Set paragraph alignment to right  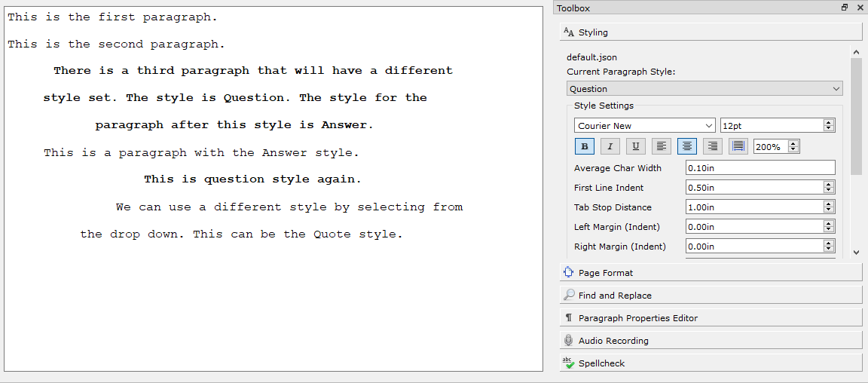pyautogui.click(x=713, y=146)
